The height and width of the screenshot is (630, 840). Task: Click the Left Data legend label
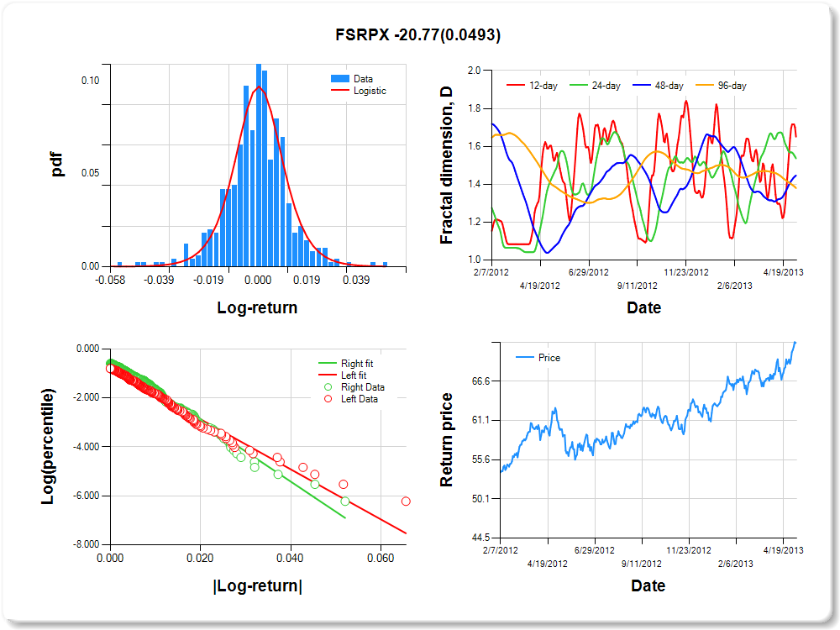click(x=360, y=398)
